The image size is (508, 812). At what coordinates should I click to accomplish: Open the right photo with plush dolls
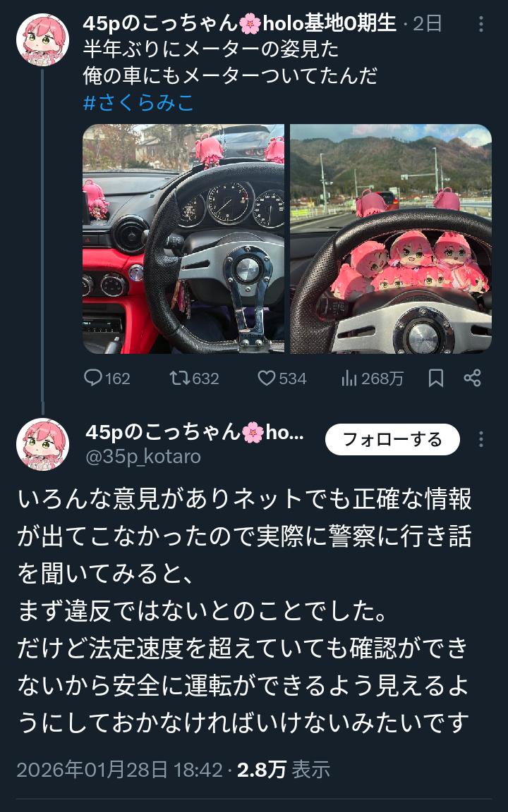(x=390, y=239)
